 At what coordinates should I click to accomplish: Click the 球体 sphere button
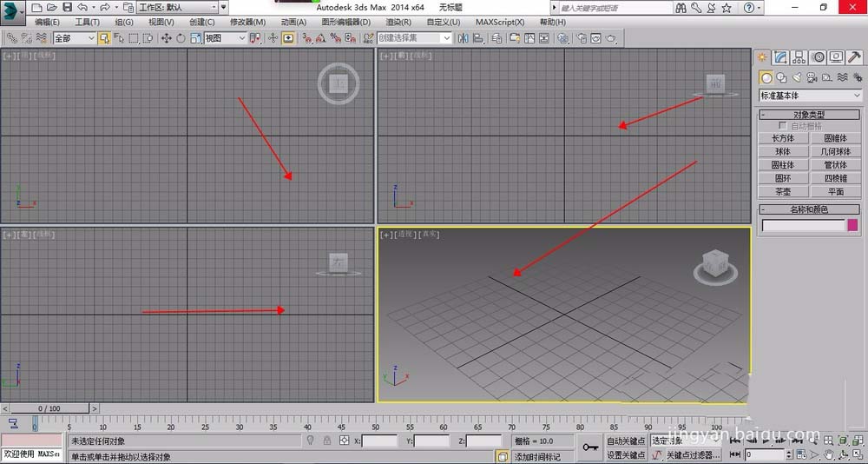tap(783, 151)
